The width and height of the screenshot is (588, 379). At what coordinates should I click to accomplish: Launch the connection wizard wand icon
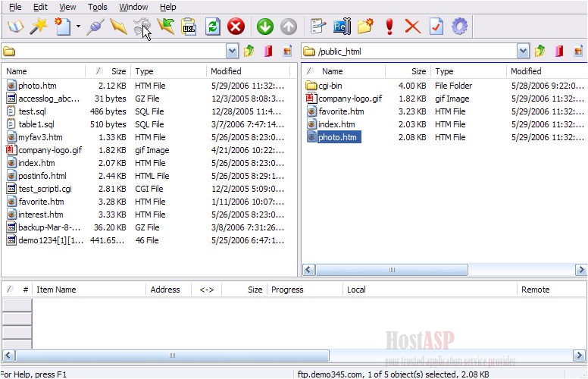38,27
